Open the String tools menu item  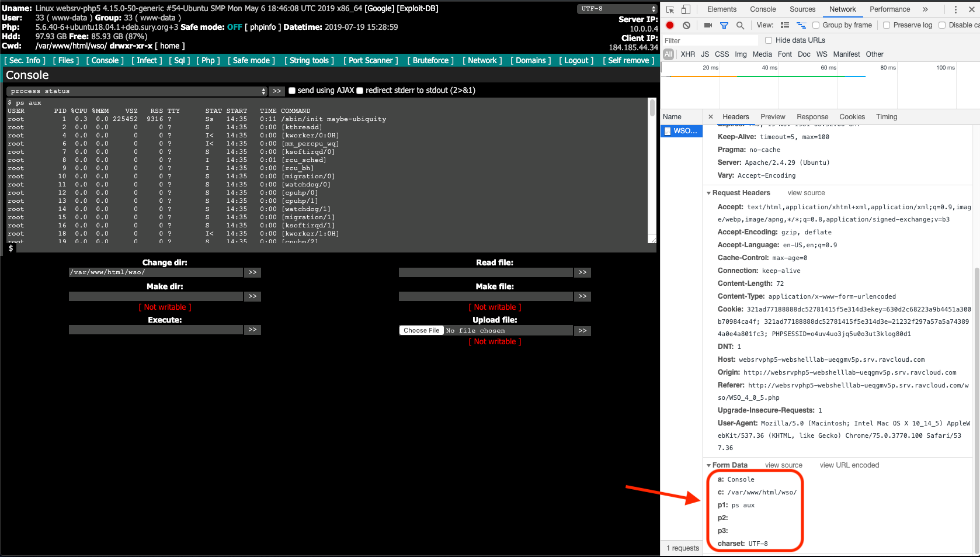(x=309, y=60)
